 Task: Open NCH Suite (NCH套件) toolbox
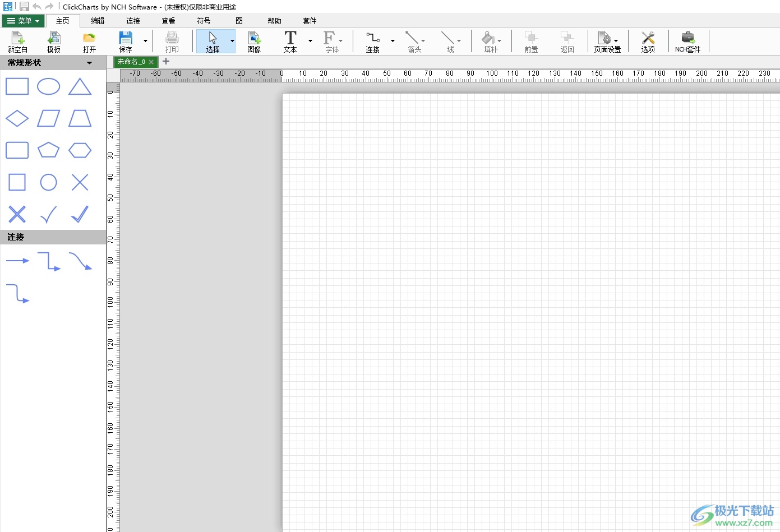click(x=688, y=41)
